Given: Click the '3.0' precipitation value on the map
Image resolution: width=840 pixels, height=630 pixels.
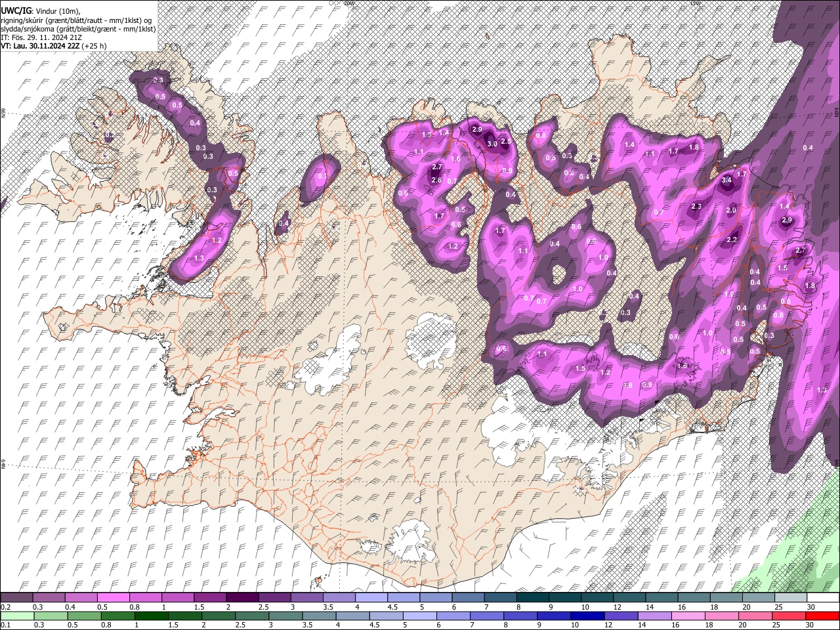Looking at the screenshot, I should click(492, 144).
